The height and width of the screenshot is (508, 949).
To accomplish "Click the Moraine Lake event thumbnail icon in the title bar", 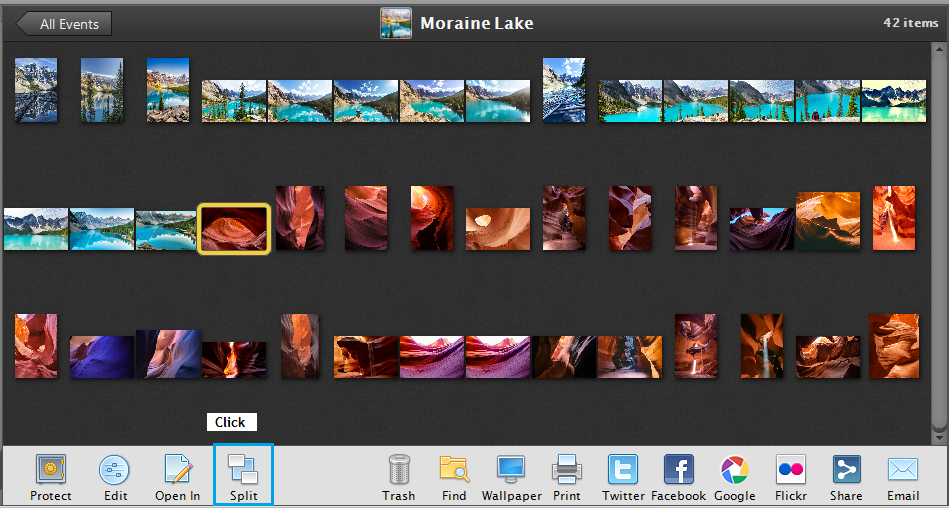I will tap(396, 23).
